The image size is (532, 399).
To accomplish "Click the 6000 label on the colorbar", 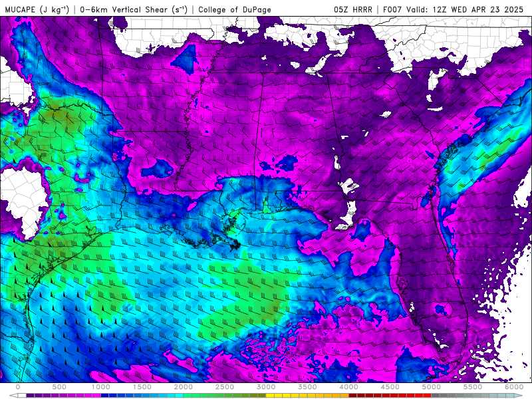I will coord(514,387).
